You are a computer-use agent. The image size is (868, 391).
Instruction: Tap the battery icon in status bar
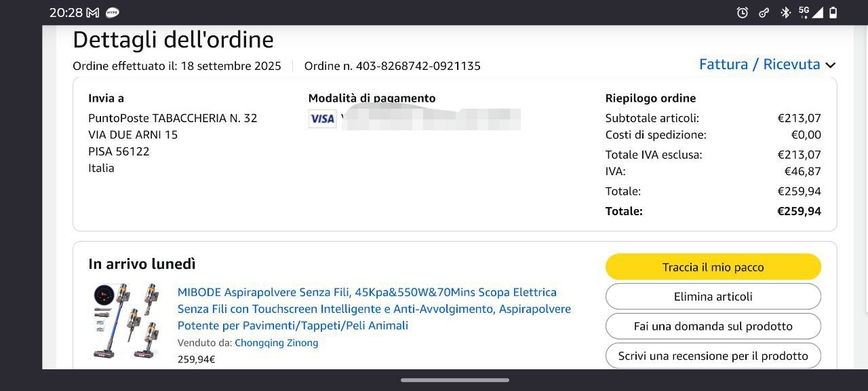coord(833,12)
